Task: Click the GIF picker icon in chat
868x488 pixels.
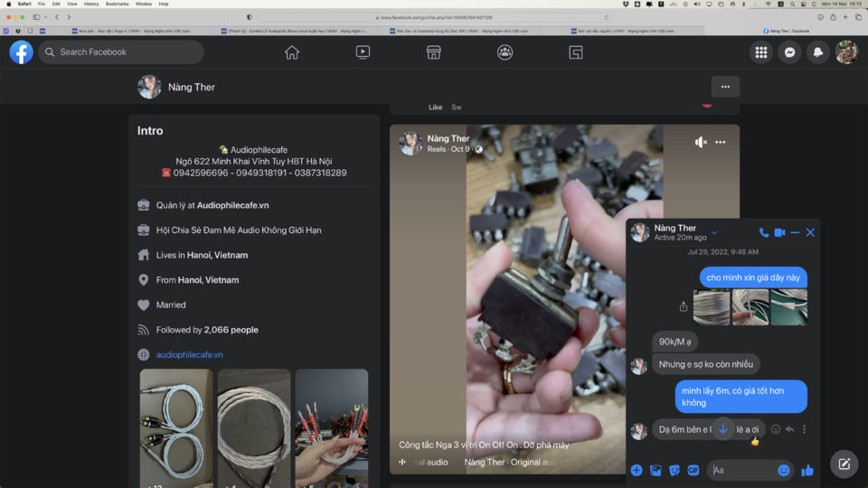Action: (x=693, y=470)
